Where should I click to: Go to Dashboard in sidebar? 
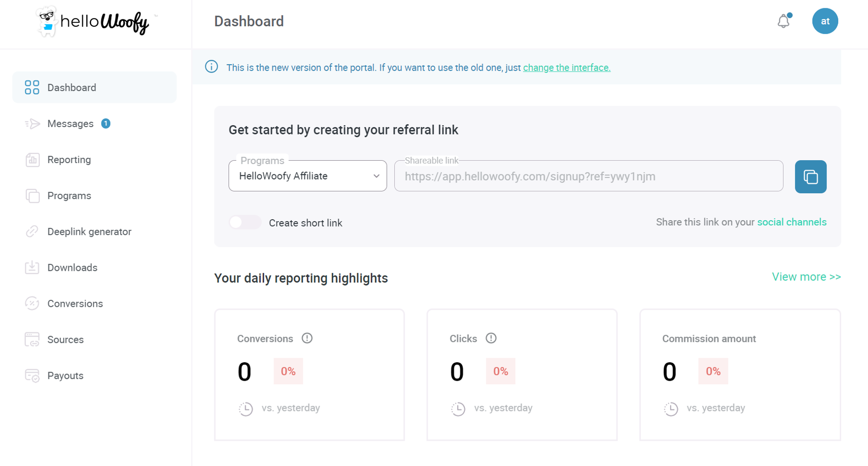(95, 87)
